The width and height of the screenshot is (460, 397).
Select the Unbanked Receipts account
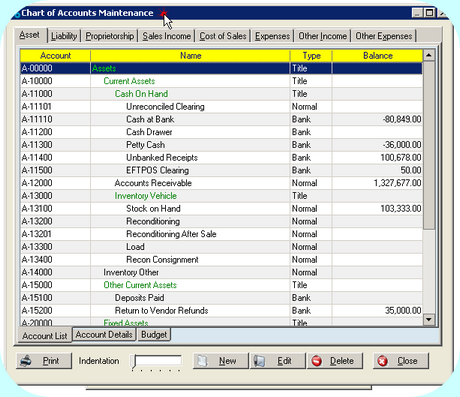[221, 157]
